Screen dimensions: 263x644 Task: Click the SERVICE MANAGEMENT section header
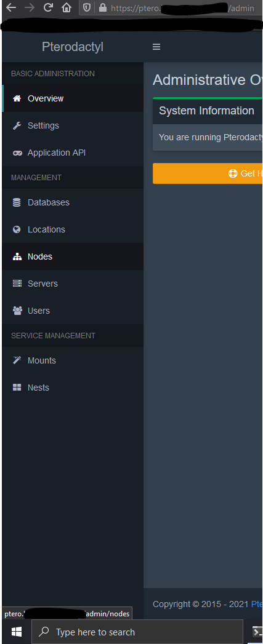point(53,336)
